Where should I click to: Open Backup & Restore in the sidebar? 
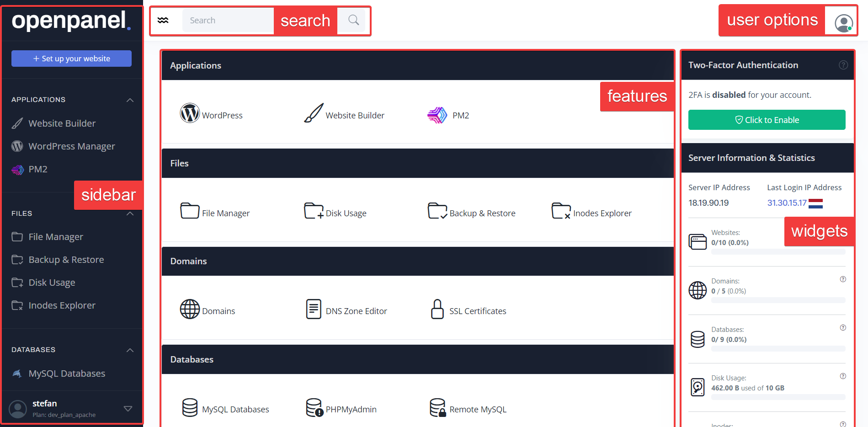(66, 260)
